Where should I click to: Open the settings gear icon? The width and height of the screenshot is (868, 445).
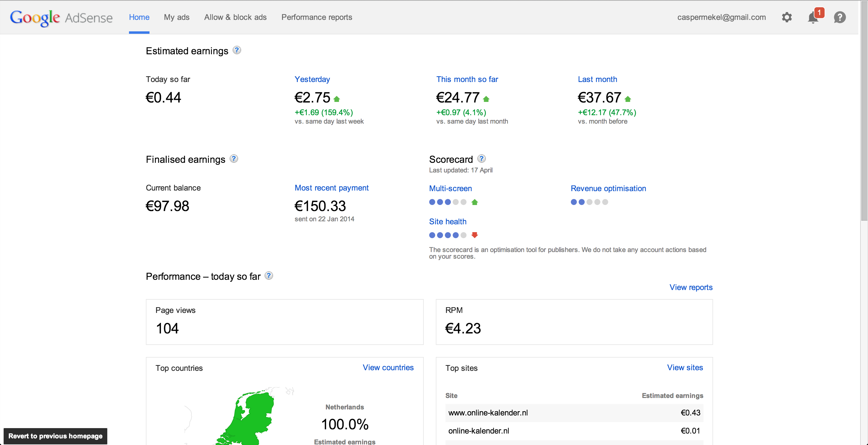click(x=787, y=17)
